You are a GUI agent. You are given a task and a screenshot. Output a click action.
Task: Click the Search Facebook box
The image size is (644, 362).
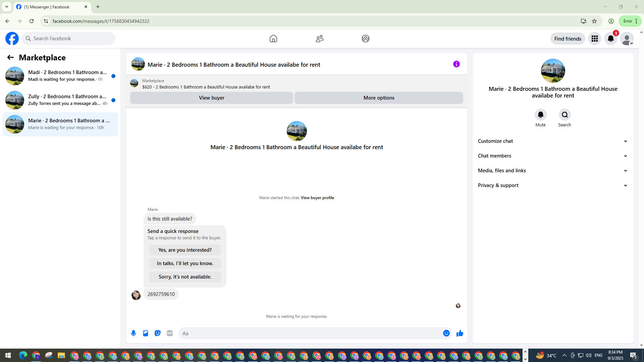point(69,39)
